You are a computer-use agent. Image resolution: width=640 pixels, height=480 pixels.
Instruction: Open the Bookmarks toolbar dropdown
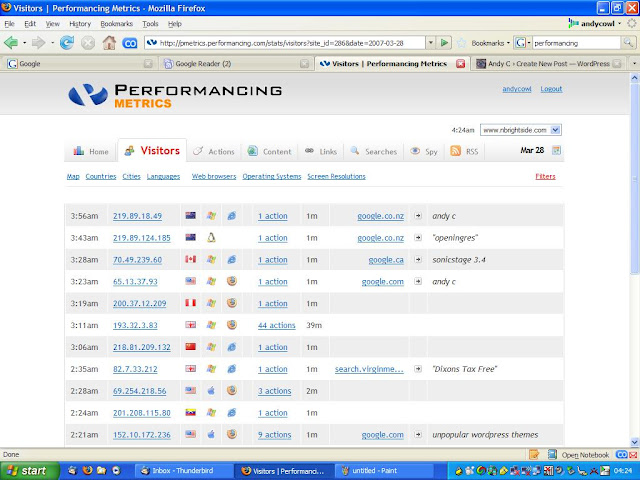[491, 43]
